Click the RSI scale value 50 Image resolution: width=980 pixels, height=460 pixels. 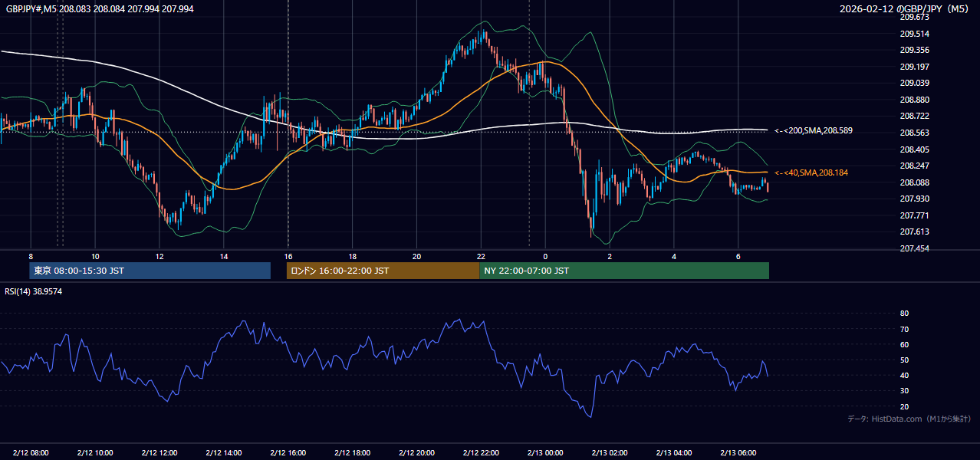pos(904,360)
